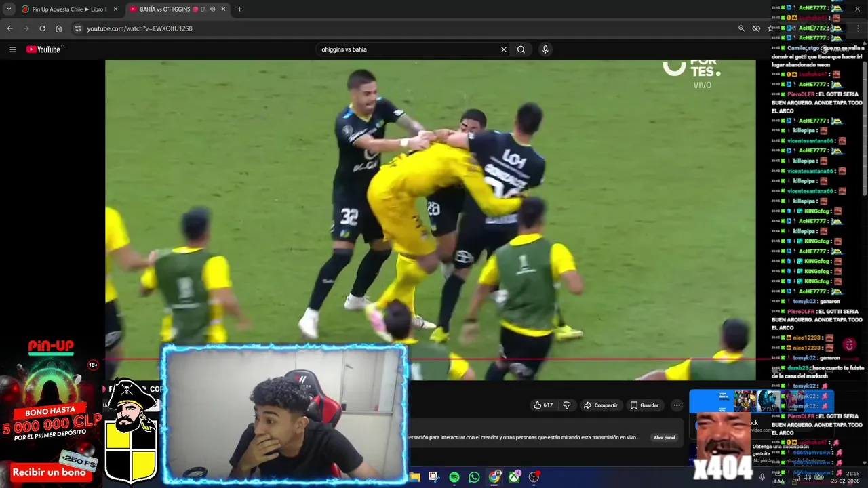Viewport: 868px width, 488px height.
Task: Clear the YouTube search query
Action: pos(504,49)
